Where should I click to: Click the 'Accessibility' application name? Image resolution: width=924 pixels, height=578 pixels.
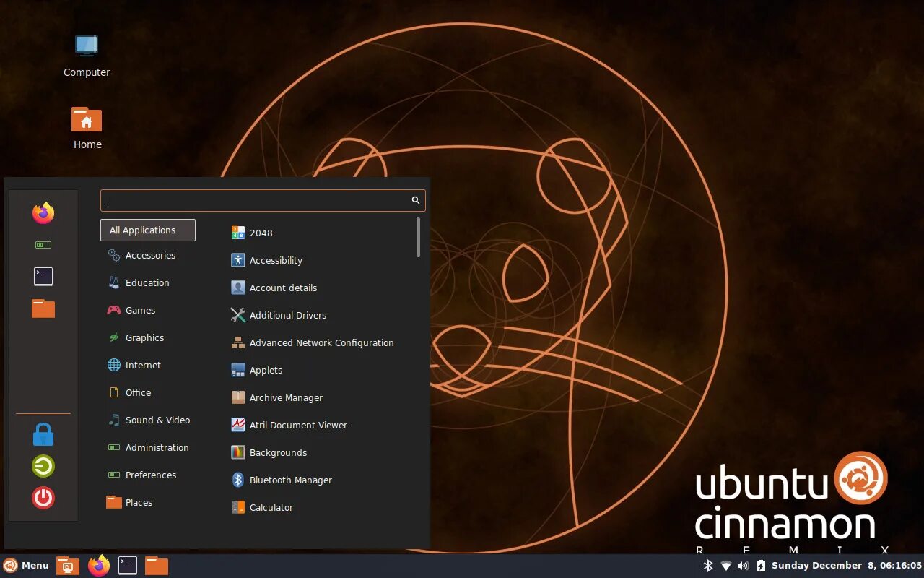pyautogui.click(x=276, y=260)
